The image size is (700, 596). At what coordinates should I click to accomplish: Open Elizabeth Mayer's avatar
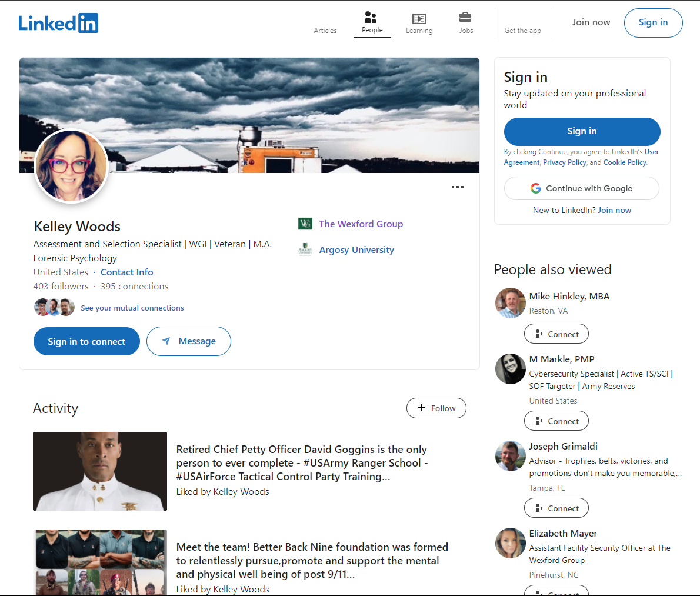point(510,543)
